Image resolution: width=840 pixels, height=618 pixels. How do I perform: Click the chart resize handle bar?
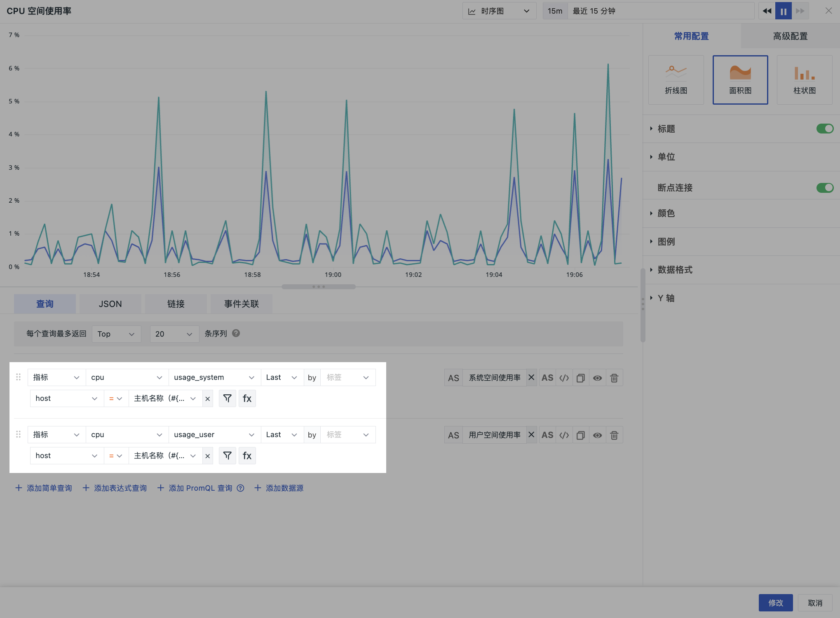click(319, 287)
